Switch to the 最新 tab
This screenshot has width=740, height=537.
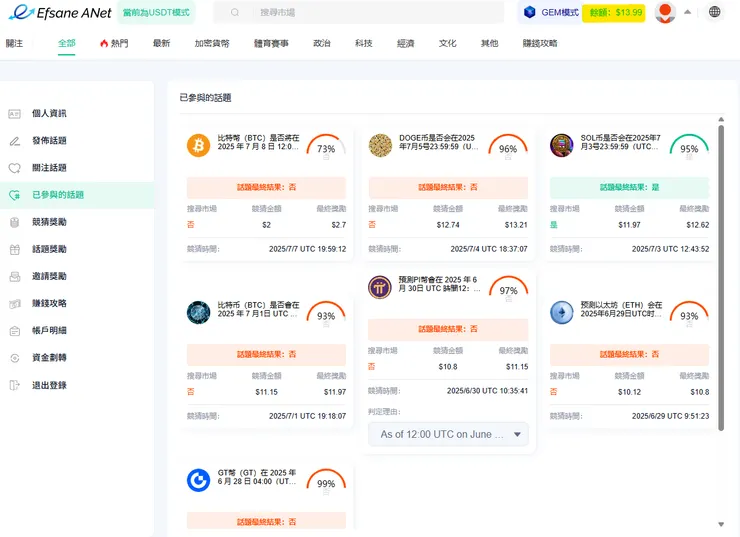(161, 43)
